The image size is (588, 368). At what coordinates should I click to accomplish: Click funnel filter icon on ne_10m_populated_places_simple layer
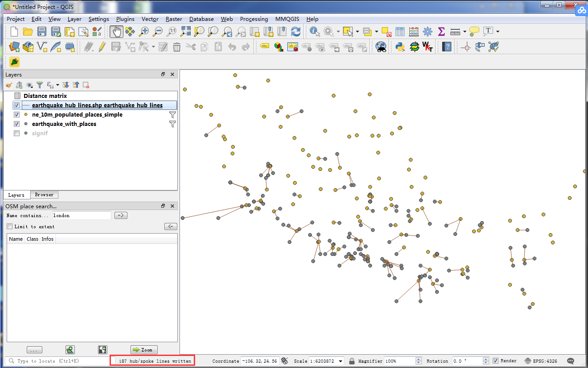click(172, 114)
